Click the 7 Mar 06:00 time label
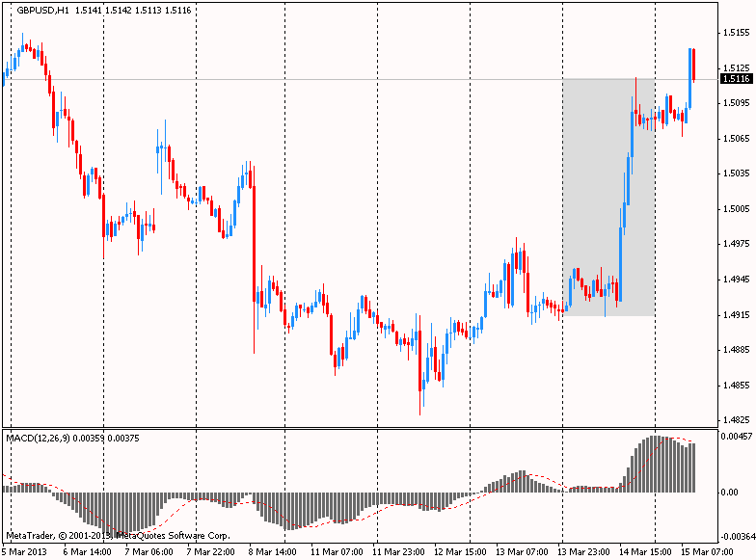The image size is (756, 560). [x=148, y=551]
